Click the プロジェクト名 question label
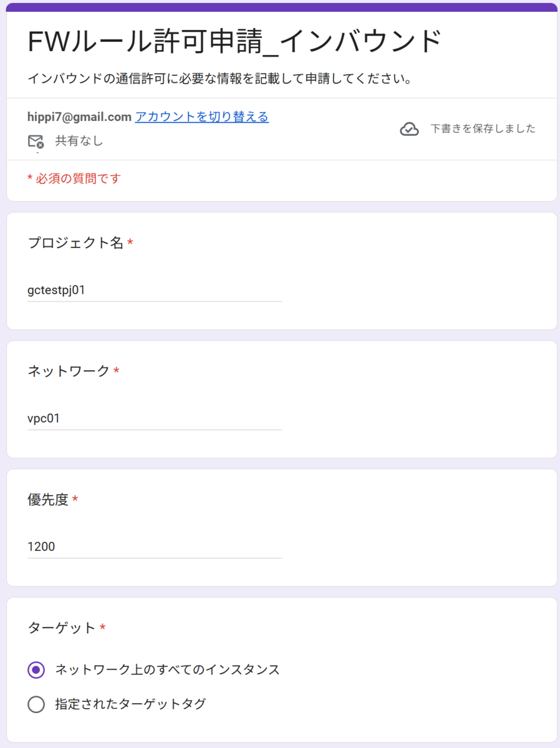Viewport: 560px width, 748px height. pos(75,242)
